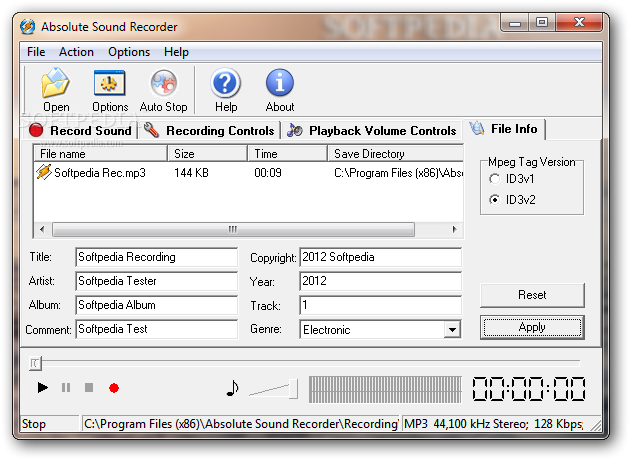Click the Year input field
This screenshot has width=630, height=460.
[380, 281]
